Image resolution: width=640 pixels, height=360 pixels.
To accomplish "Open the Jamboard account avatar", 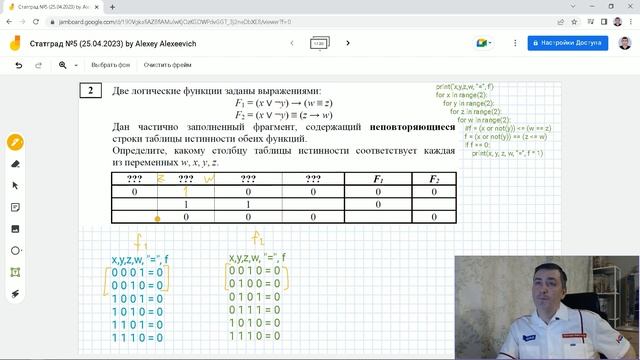I will (625, 43).
